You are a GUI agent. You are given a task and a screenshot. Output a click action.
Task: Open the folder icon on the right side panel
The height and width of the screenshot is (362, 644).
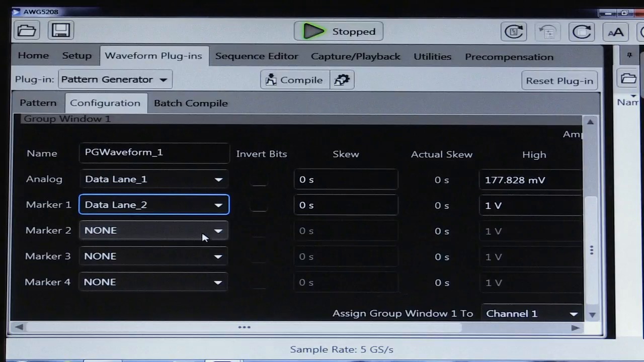628,79
